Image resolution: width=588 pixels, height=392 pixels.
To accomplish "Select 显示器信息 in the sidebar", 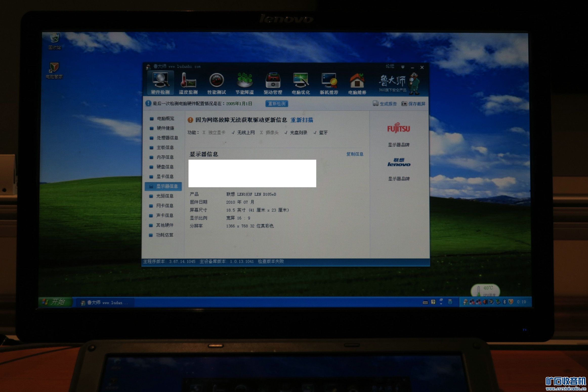I will point(163,186).
